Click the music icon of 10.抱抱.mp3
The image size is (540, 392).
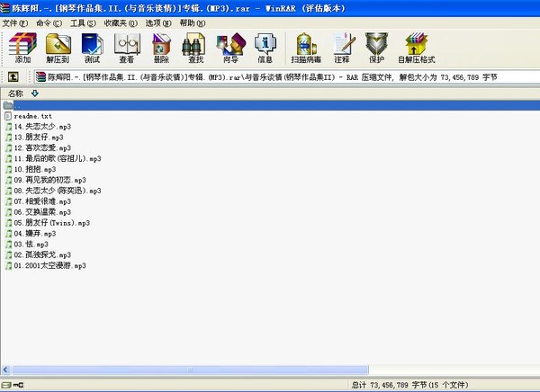coord(9,169)
